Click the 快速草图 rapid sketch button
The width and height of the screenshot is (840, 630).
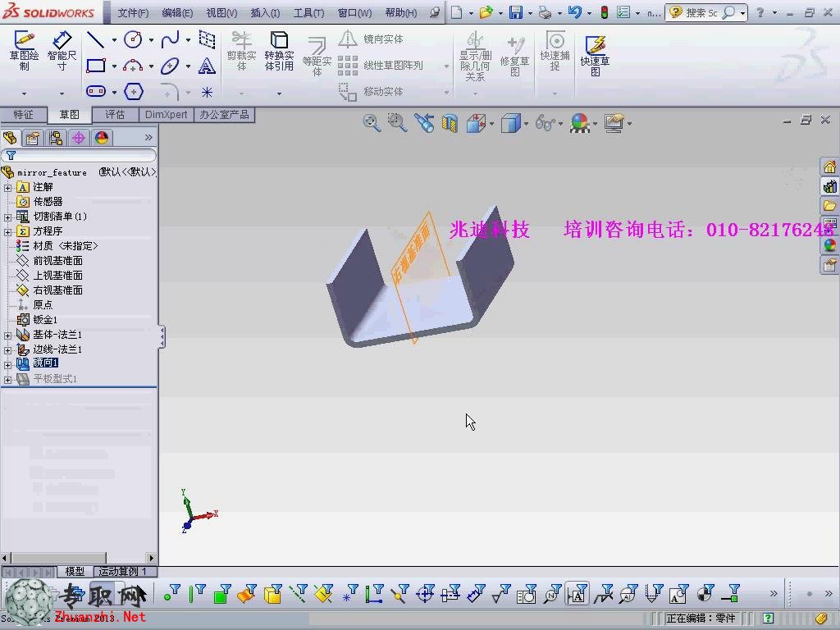[596, 55]
